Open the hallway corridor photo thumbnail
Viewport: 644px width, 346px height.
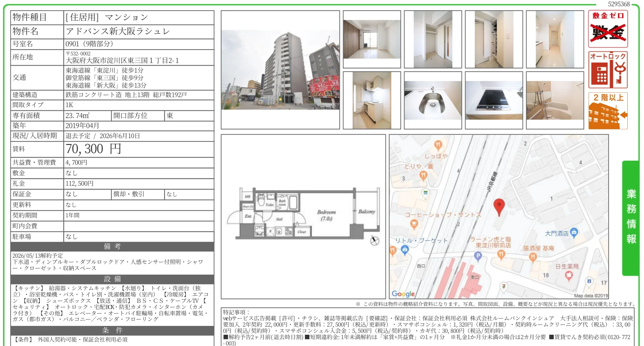coord(555,39)
